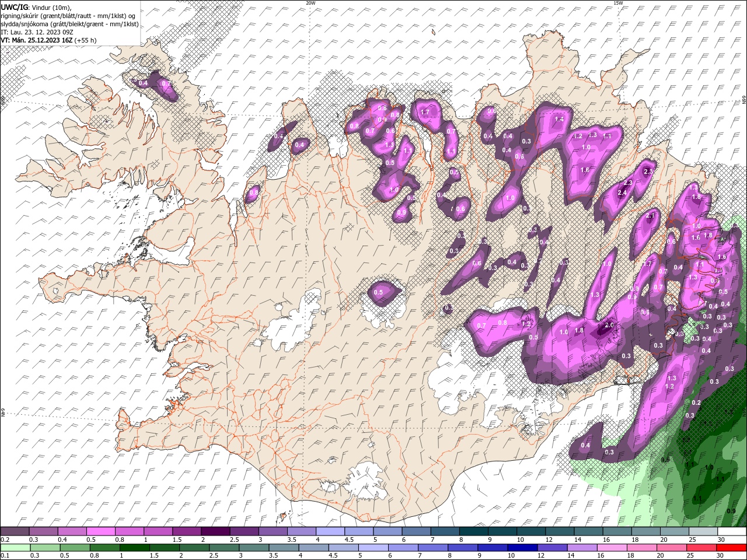Click the 6 swatch in upper legend row
747x560 pixels.
(x=415, y=531)
